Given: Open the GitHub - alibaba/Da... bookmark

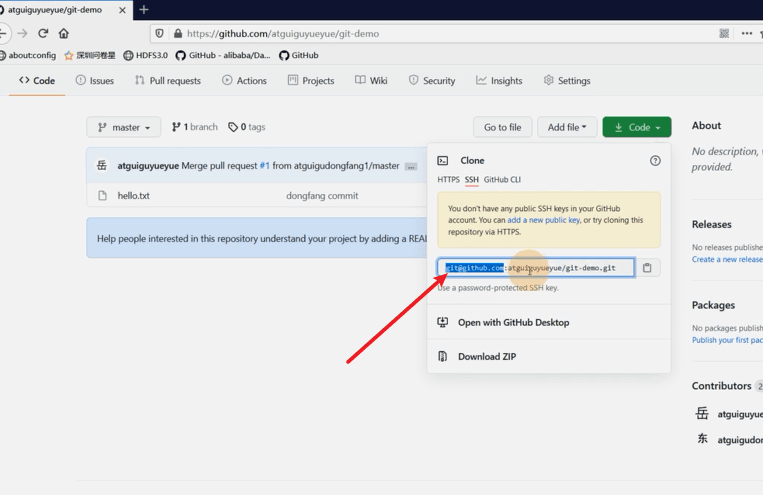Looking at the screenshot, I should [x=223, y=55].
